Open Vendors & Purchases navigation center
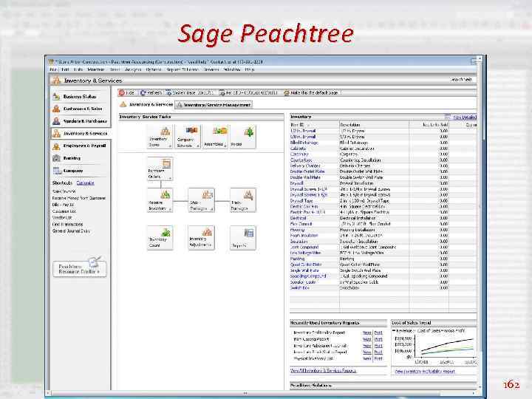532x399 pixels. [80, 121]
